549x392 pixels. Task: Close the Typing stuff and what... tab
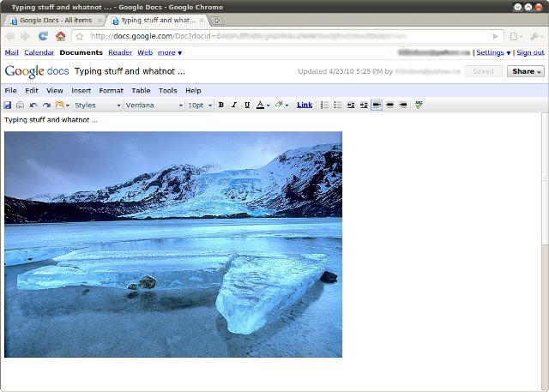point(202,21)
